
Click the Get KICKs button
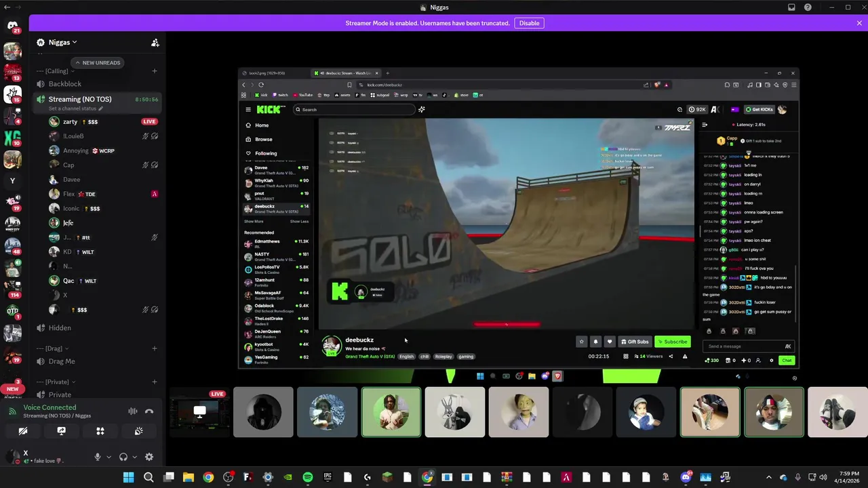pos(759,109)
